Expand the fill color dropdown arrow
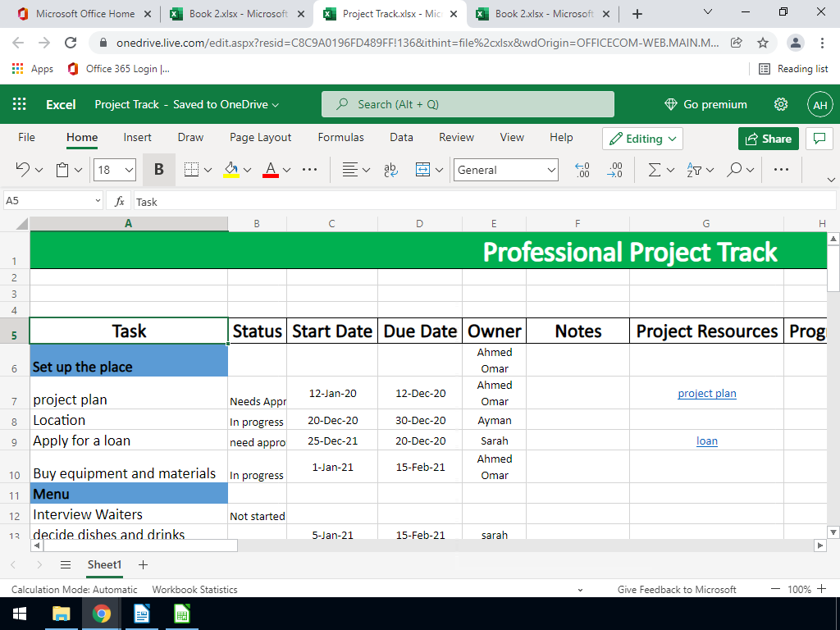 coord(247,171)
